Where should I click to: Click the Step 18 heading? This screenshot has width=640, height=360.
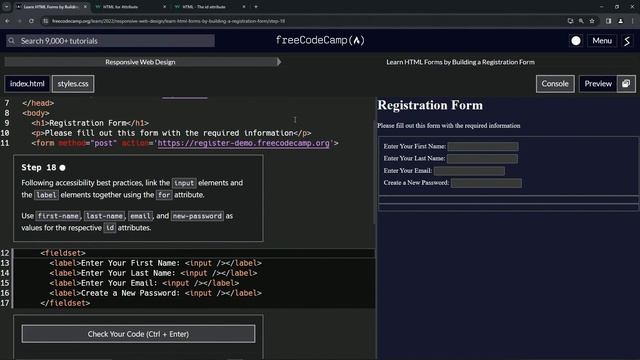pyautogui.click(x=39, y=167)
